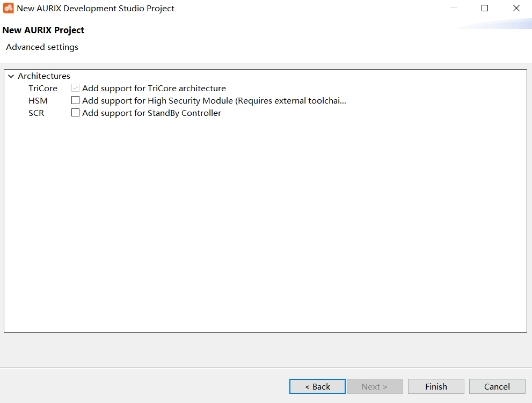
Task: Click 'Add support for High Security Module' text
Action: click(214, 101)
